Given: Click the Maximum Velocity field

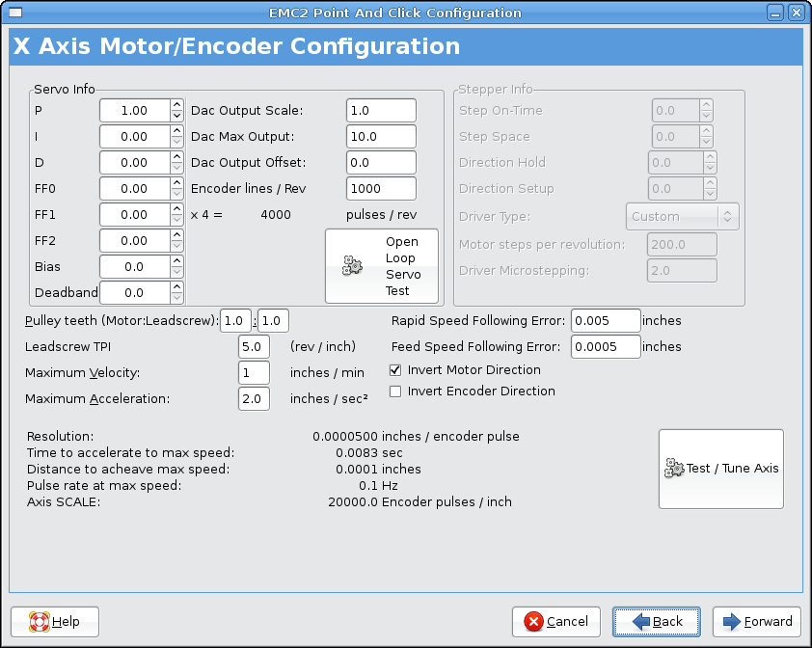Looking at the screenshot, I should pos(254,372).
